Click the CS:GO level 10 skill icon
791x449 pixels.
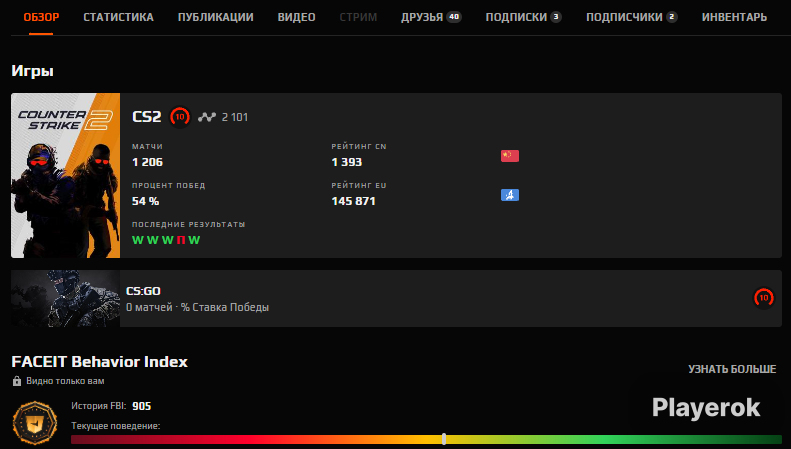tap(763, 298)
